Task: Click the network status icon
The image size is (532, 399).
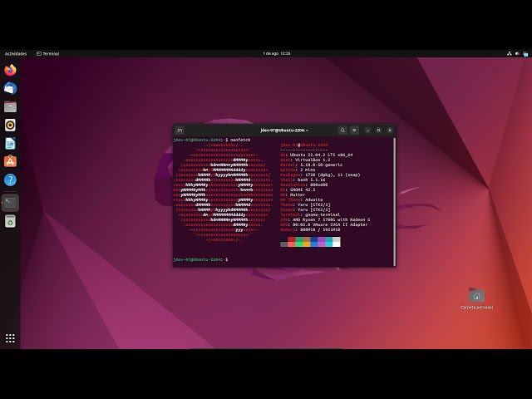Action: tap(509, 53)
